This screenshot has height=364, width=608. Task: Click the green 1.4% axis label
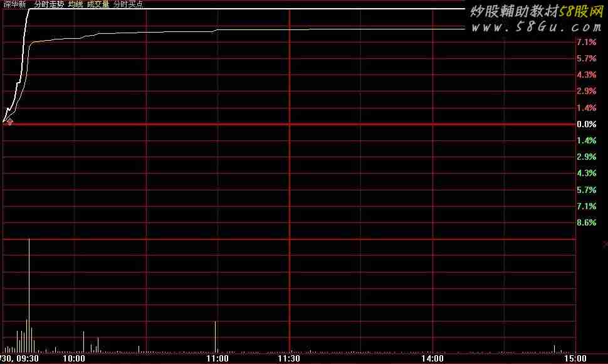coord(586,140)
